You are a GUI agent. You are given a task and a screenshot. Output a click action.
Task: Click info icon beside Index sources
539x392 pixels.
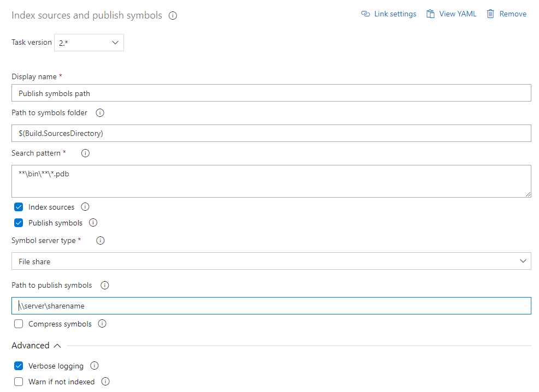85,207
